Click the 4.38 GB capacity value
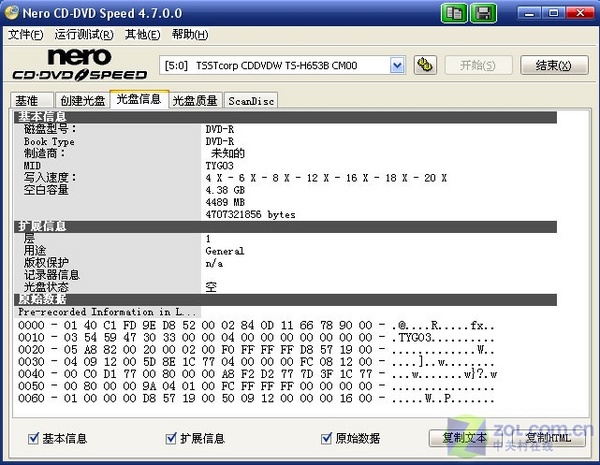Viewport: 600px width, 465px height. tap(225, 190)
